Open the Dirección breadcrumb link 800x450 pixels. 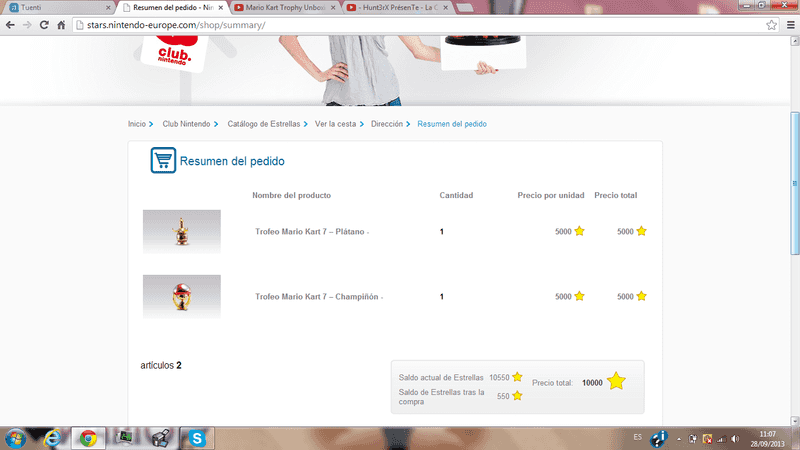pyautogui.click(x=387, y=124)
